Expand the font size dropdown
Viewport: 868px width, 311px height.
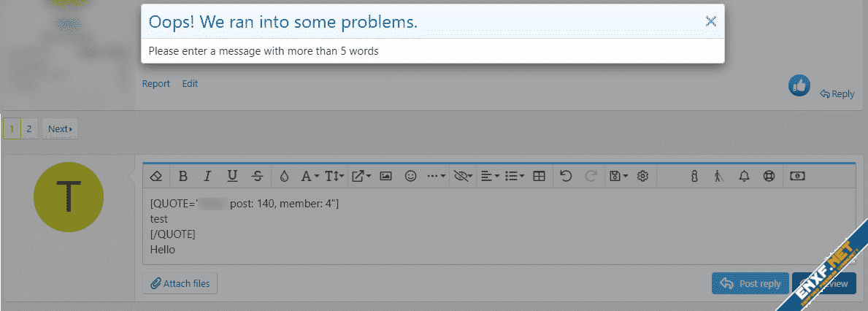click(x=334, y=176)
